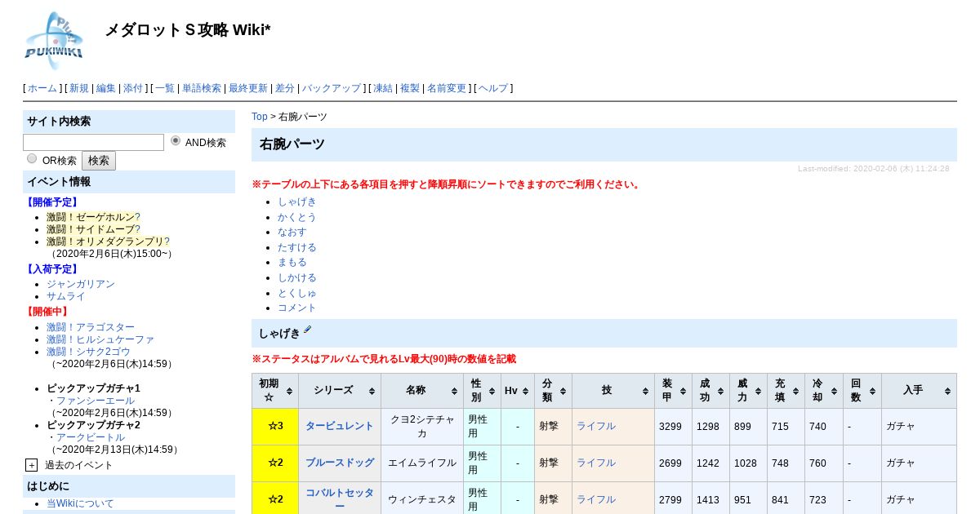Sort table by 成功 column
The width and height of the screenshot is (980, 514).
click(x=710, y=391)
